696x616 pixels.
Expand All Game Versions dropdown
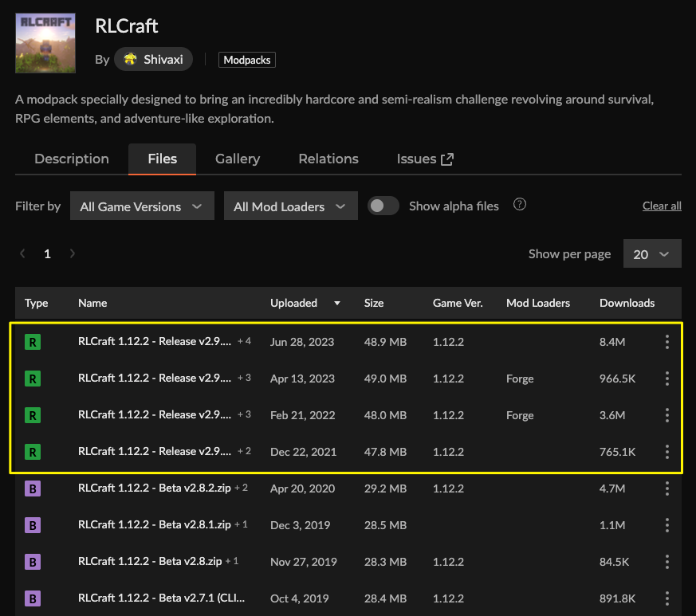142,206
